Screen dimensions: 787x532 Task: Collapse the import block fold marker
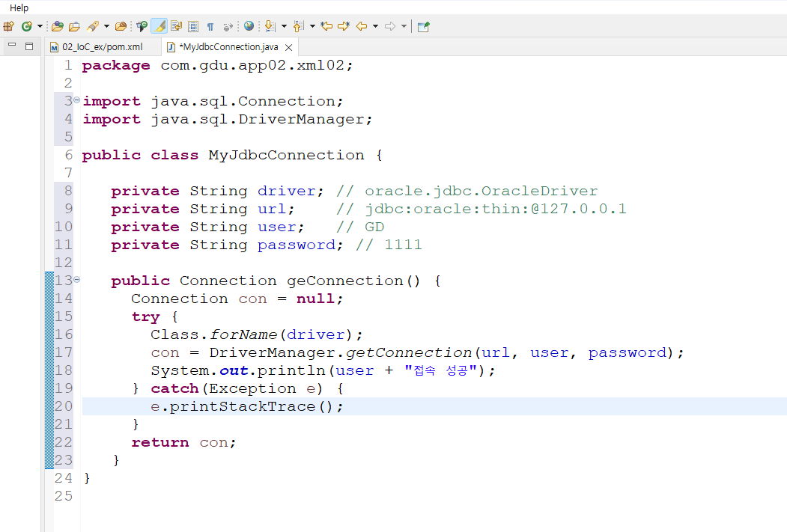77,100
